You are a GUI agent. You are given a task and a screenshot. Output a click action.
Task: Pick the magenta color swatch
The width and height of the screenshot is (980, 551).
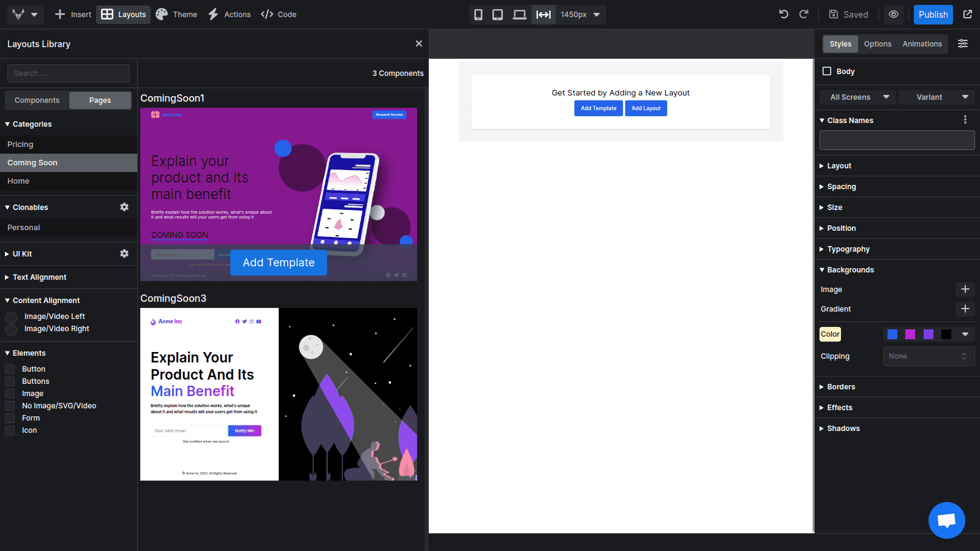coord(910,334)
